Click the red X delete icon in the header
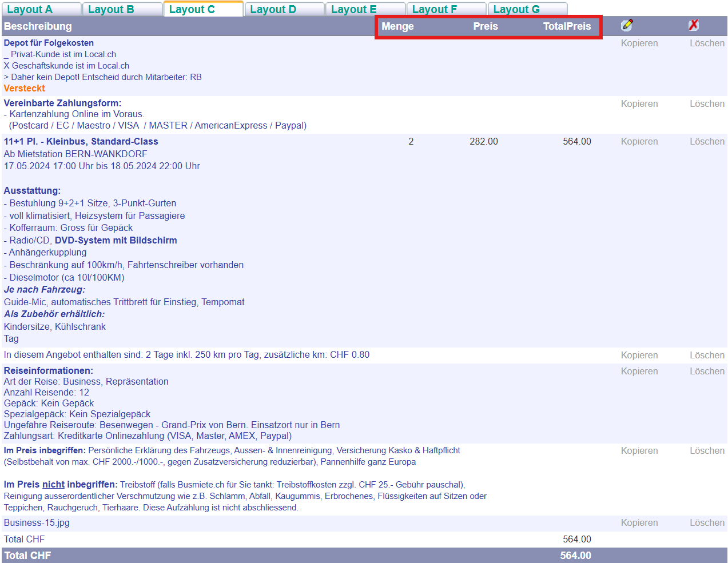Image resolution: width=728 pixels, height=563 pixels. [x=694, y=25]
